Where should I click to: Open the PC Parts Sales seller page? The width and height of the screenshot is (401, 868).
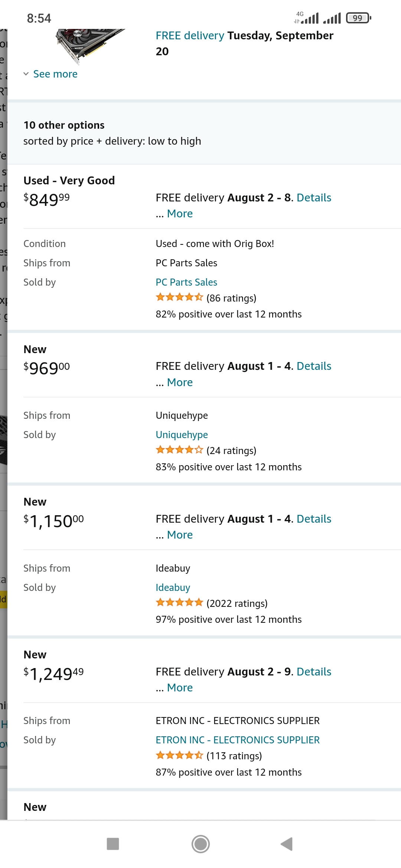coord(186,282)
